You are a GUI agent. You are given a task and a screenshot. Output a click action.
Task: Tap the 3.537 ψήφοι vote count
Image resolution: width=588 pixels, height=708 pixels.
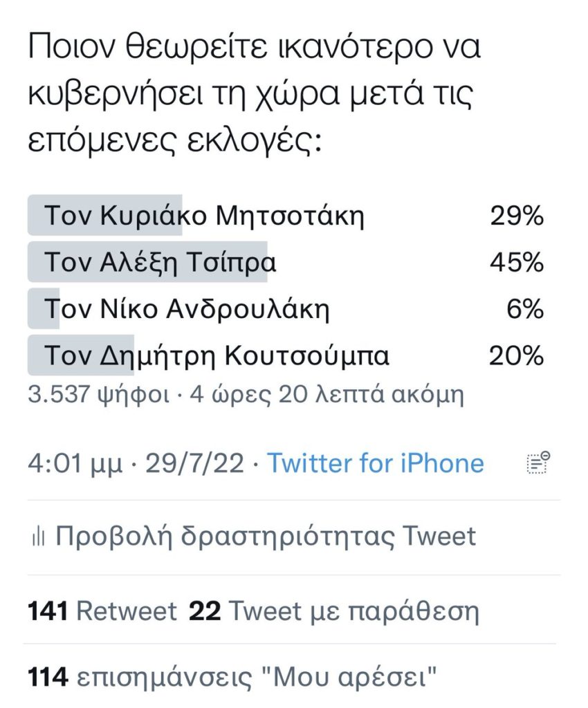pyautogui.click(x=99, y=395)
